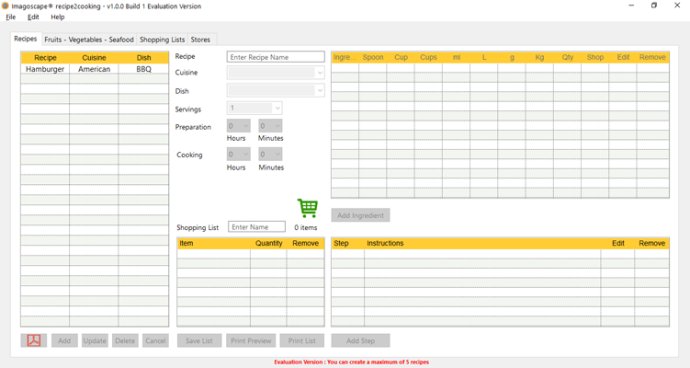Open the Cuisine dropdown
Image resolution: width=690 pixels, height=368 pixels.
coord(275,73)
